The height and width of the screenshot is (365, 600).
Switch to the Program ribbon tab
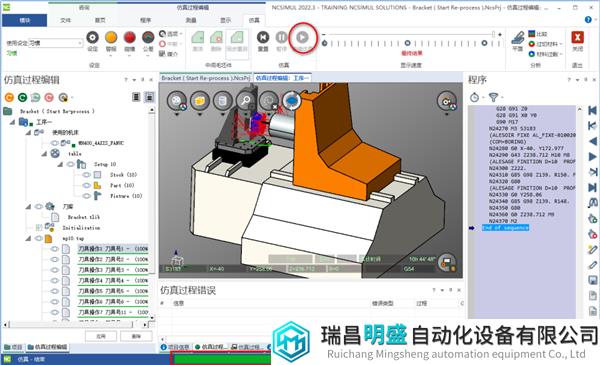coord(145,20)
